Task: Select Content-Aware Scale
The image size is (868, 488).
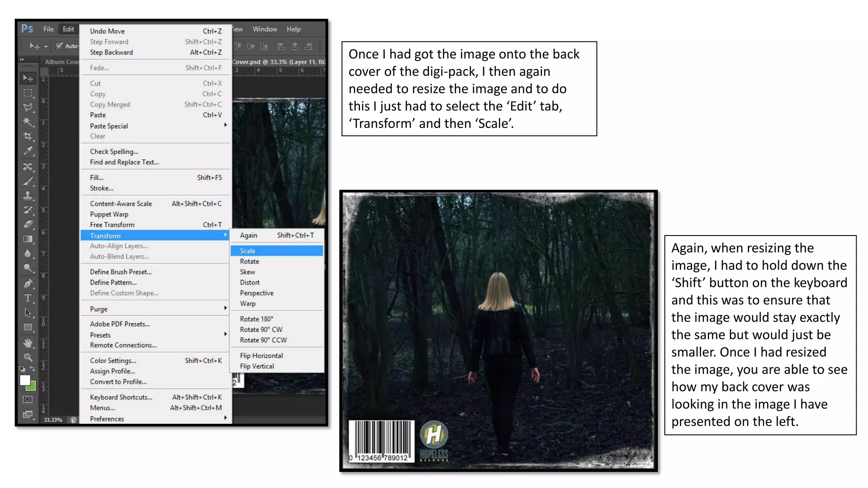Action: (x=155, y=204)
